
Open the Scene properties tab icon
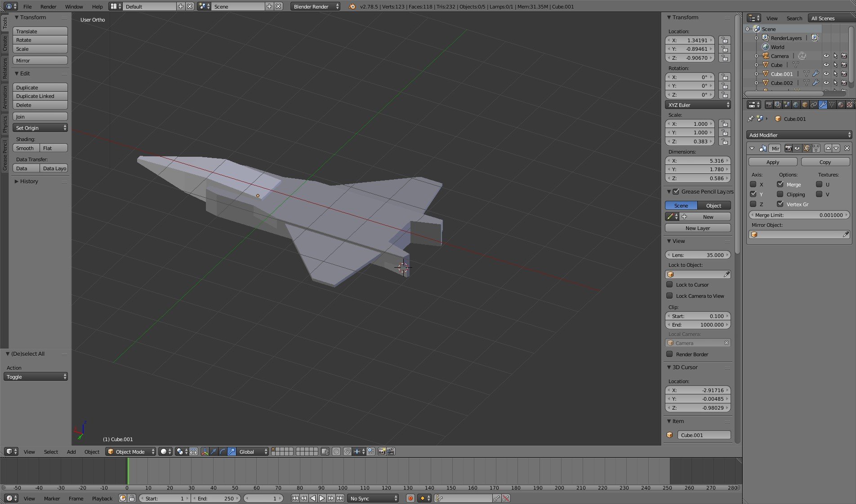pyautogui.click(x=787, y=105)
